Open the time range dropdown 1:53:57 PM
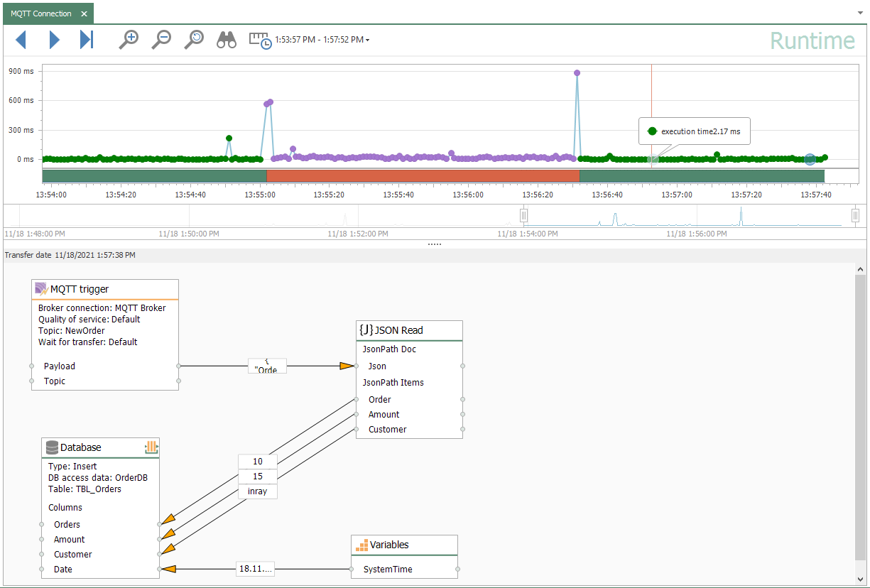Viewport: 870px width, 588px height. coord(323,40)
